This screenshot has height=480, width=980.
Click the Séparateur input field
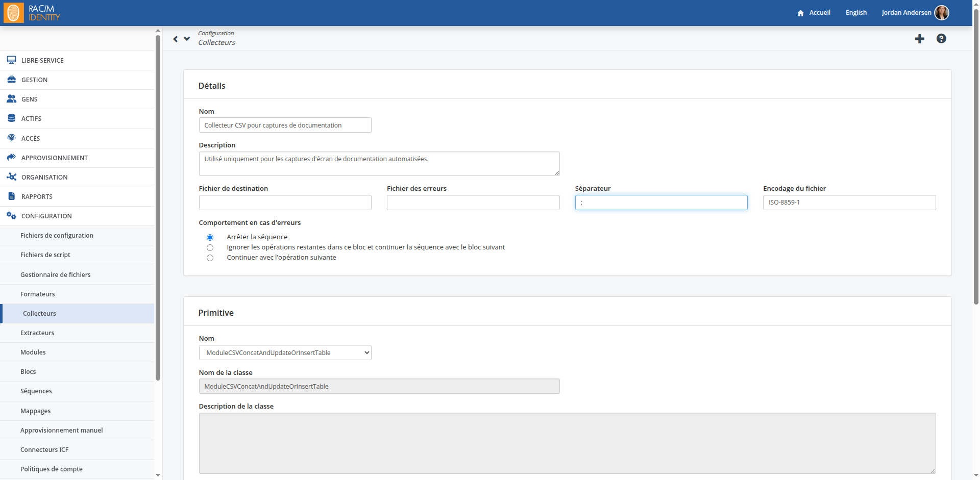(x=661, y=203)
